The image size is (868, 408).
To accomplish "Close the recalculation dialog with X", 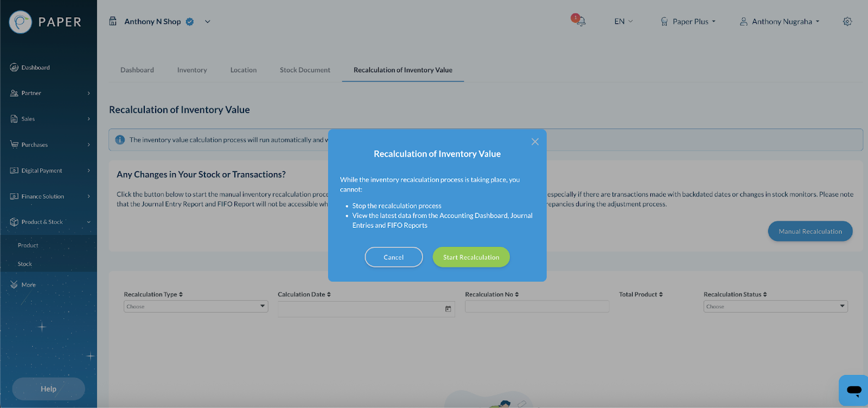I will point(535,142).
